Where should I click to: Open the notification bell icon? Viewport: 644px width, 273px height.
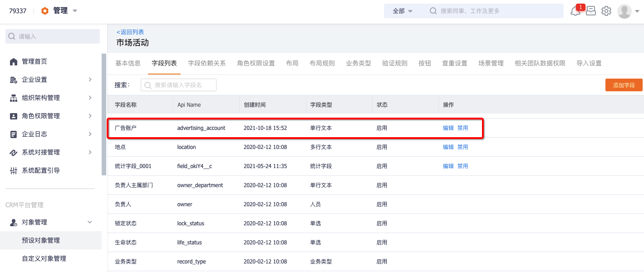[575, 11]
